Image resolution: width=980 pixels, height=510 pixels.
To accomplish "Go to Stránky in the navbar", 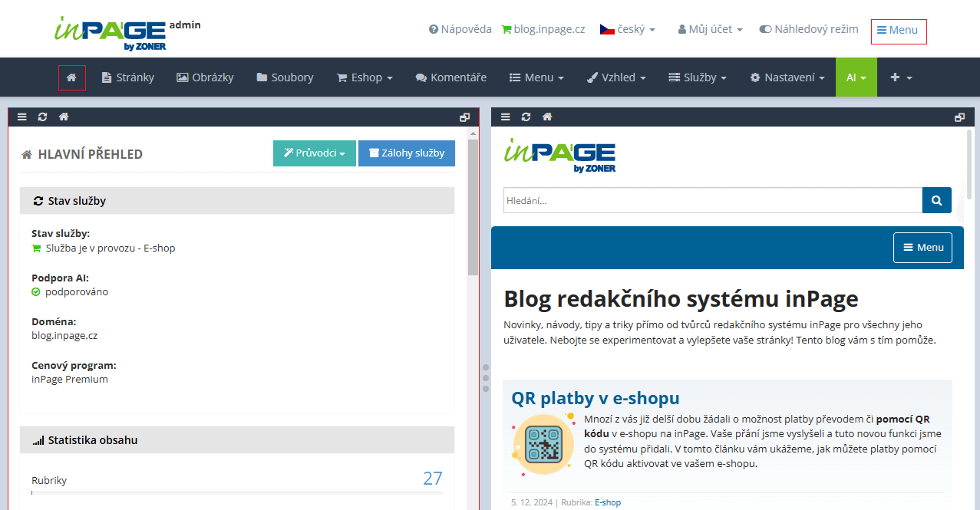I will (128, 77).
